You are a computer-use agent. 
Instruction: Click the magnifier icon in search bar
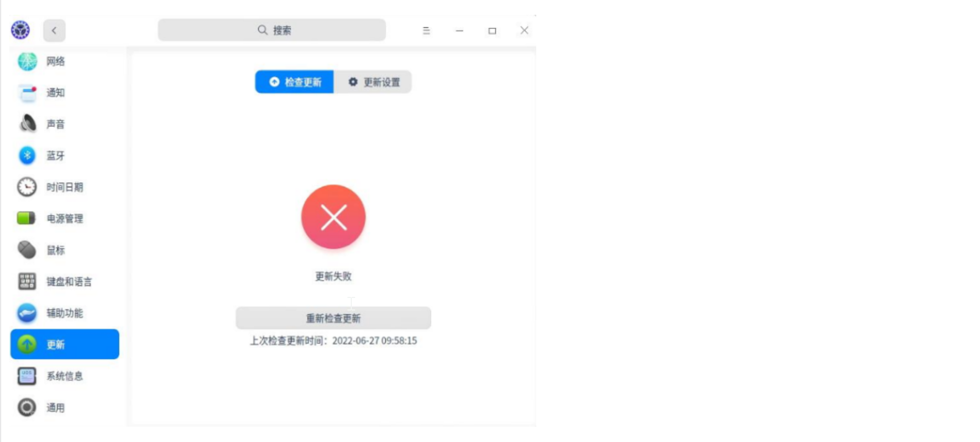[263, 30]
